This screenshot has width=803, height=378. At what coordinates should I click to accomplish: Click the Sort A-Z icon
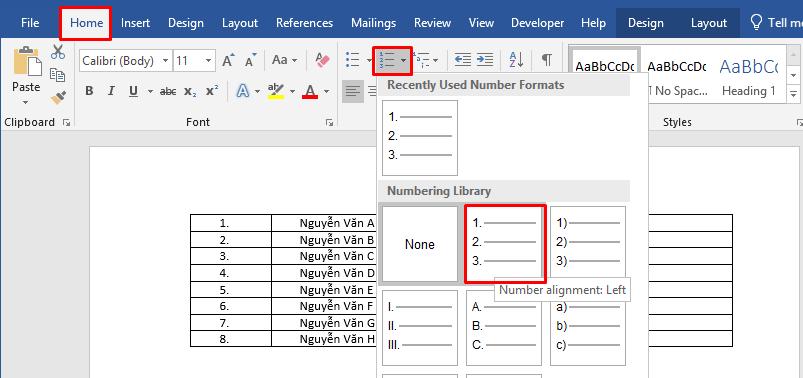(516, 60)
